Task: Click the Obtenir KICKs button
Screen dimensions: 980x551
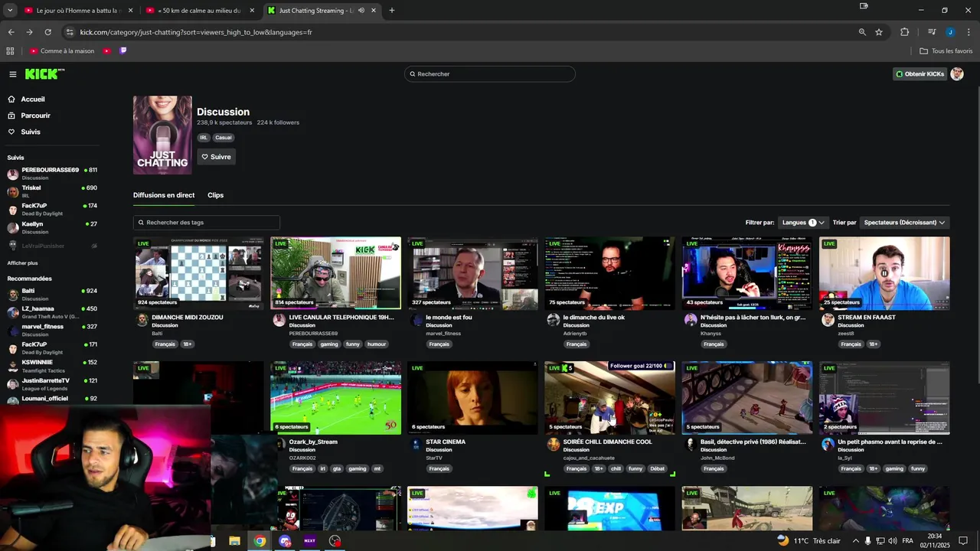Action: [920, 74]
